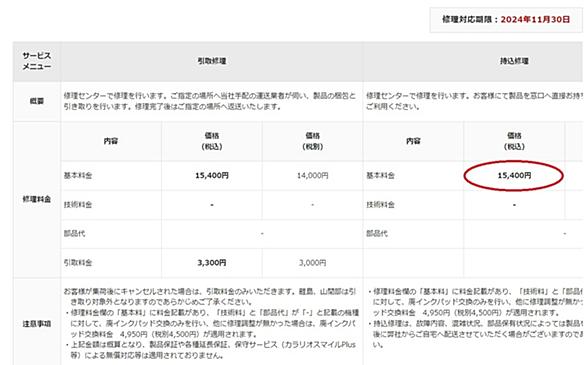Viewport: 586px width, 365px height.
Task: Select the 概要 row label
Action: 37,101
